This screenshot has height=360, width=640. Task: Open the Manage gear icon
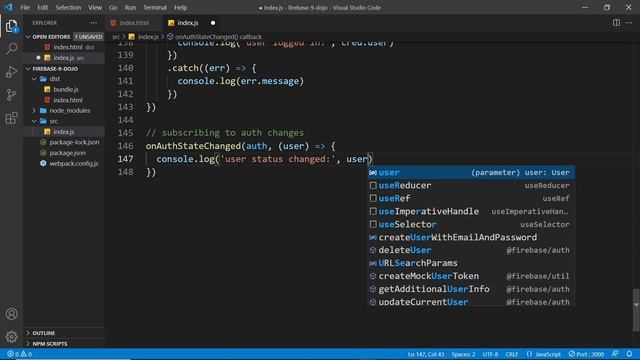pyautogui.click(x=11, y=336)
